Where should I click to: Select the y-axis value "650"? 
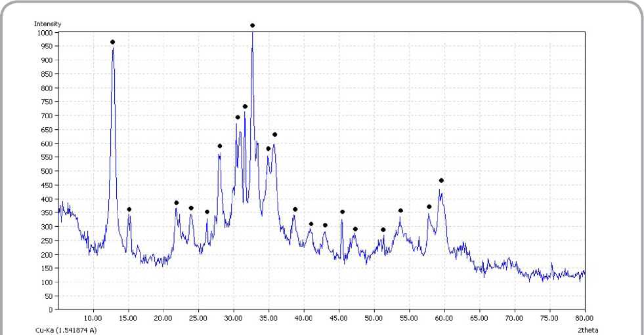47,130
